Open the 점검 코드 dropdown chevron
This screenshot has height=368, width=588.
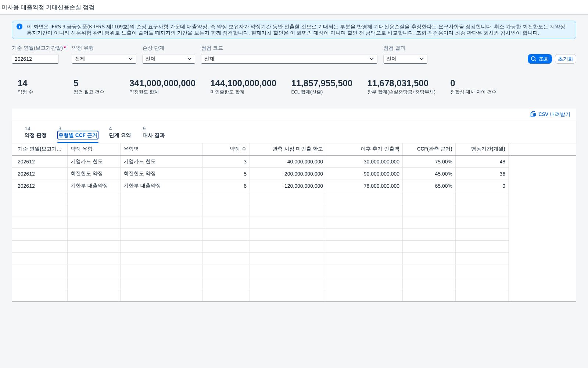[372, 59]
